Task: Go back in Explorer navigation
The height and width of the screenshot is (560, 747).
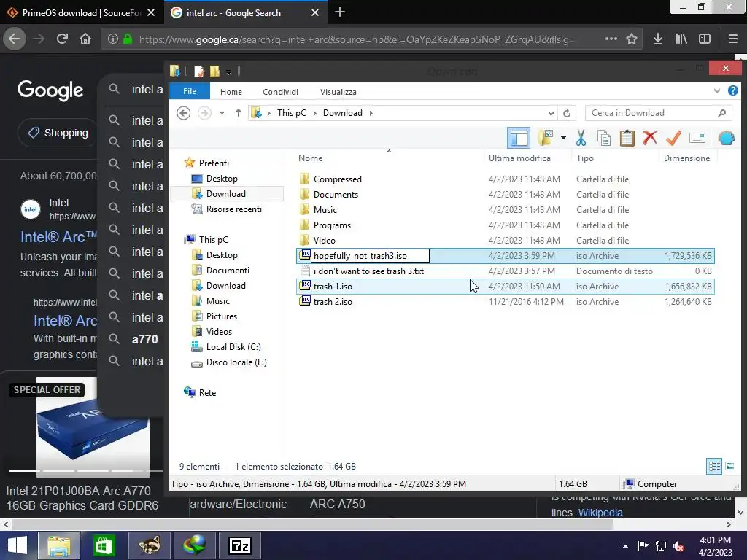Action: coord(183,113)
